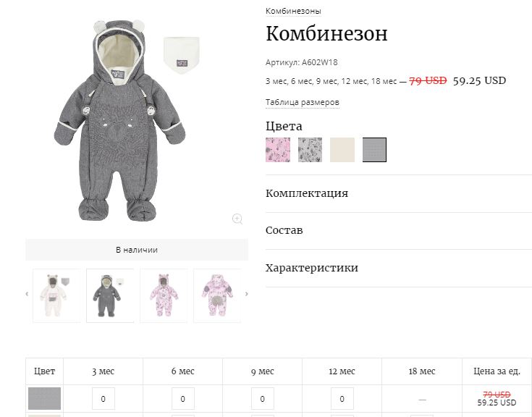This screenshot has height=417, width=532.
Task: Expand the Состав section
Action: (284, 230)
